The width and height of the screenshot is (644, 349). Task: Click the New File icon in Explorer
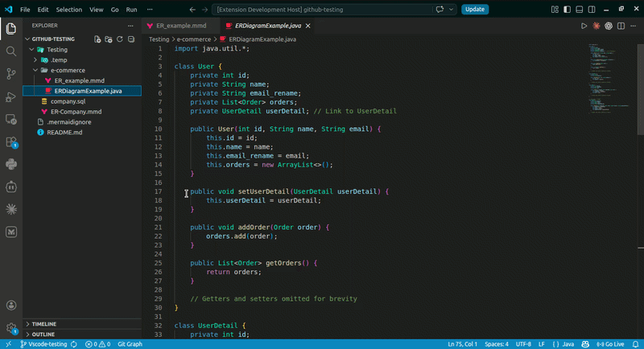point(97,39)
